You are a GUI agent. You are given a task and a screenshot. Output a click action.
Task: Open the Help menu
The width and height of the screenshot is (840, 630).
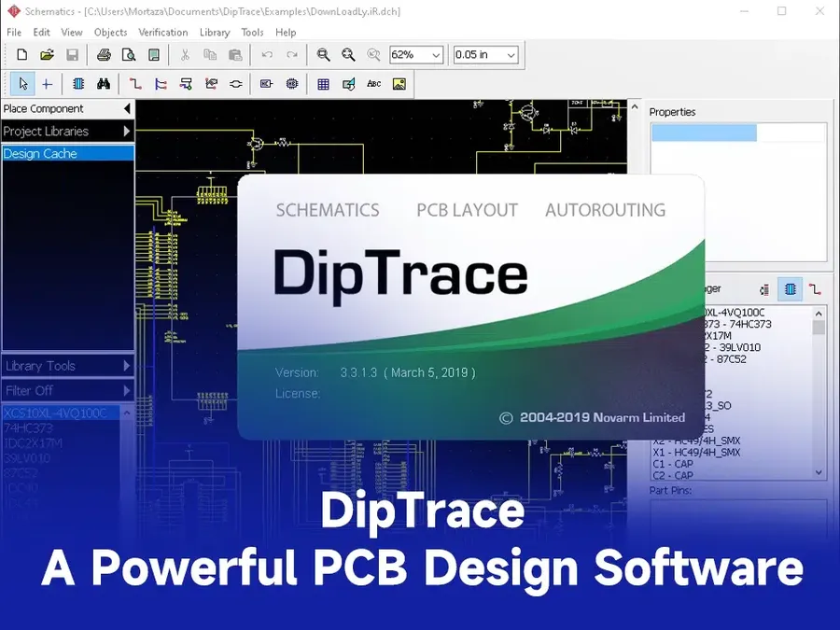pyautogui.click(x=286, y=32)
